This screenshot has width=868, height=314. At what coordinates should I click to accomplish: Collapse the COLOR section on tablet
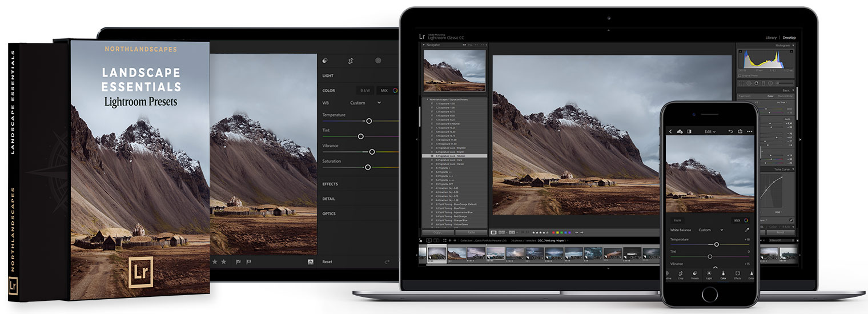(329, 90)
